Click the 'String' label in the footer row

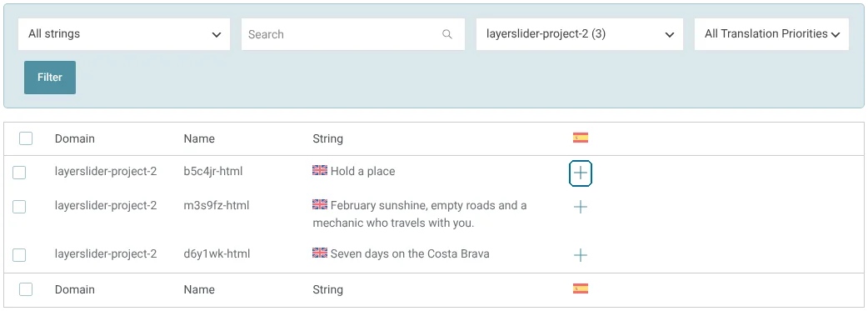point(327,289)
